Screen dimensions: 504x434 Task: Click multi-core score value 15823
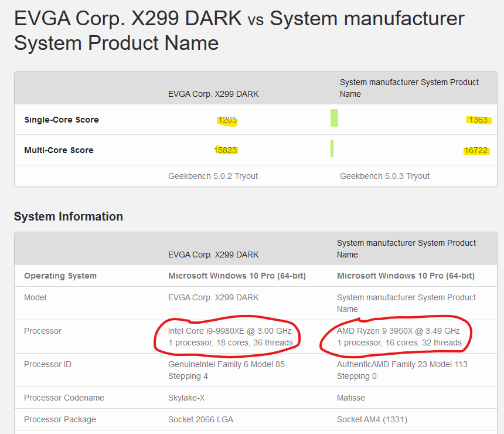(226, 150)
